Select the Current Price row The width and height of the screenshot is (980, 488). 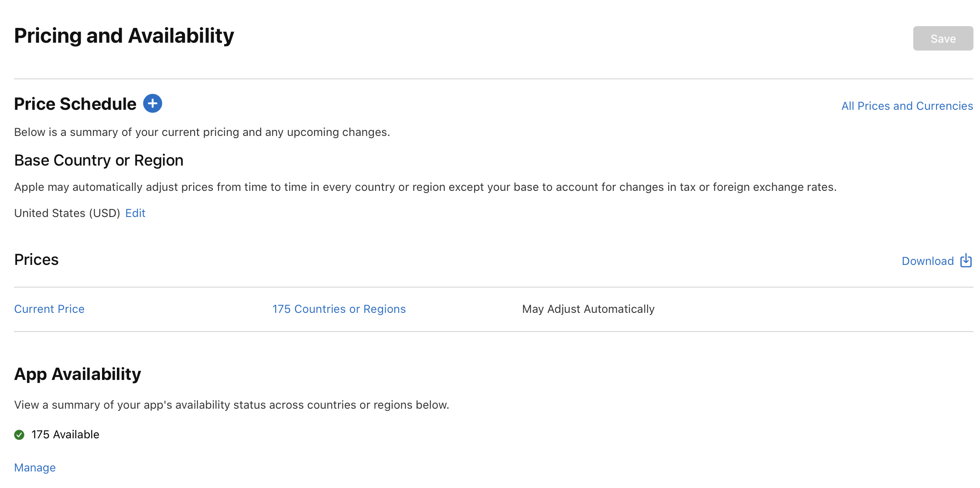[x=49, y=309]
